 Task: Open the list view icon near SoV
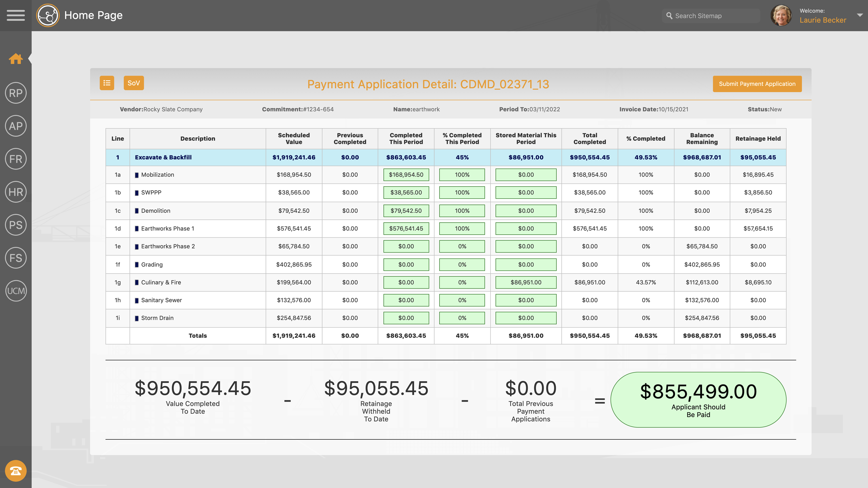(107, 82)
